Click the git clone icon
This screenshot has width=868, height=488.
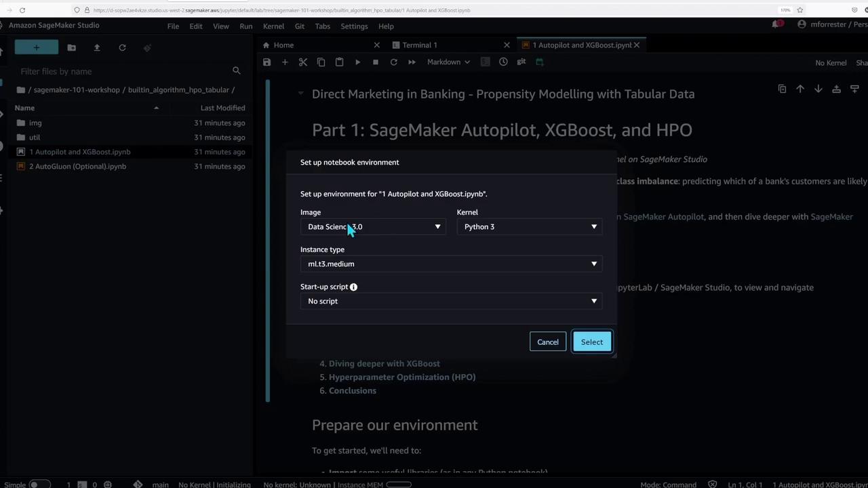(147, 47)
